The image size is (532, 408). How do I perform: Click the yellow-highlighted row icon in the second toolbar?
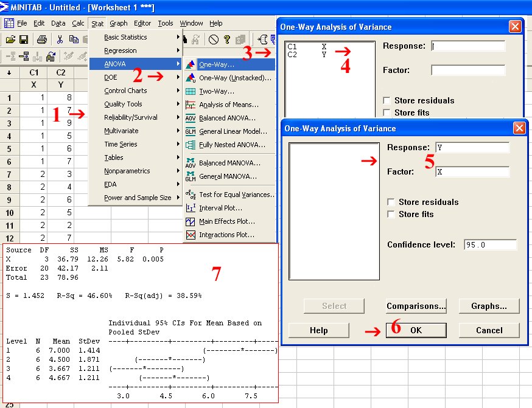point(24,56)
